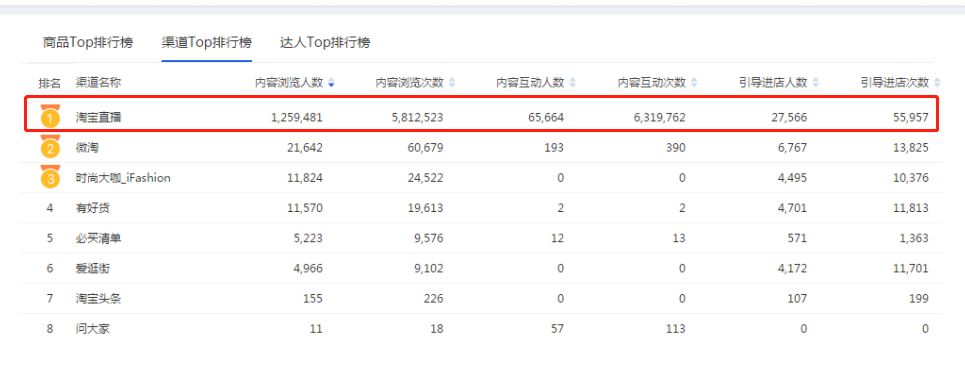Image resolution: width=965 pixels, height=370 pixels.
Task: Click the rank number 4
Action: (x=50, y=208)
